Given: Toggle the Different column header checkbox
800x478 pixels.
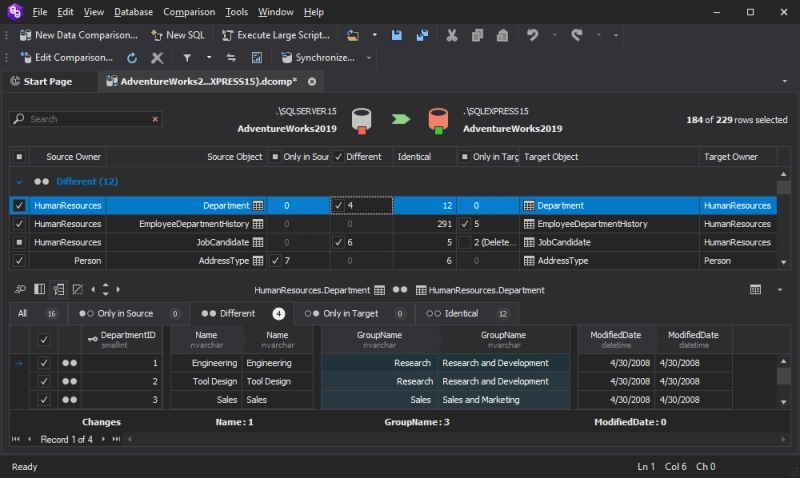Looking at the screenshot, I should click(x=338, y=157).
